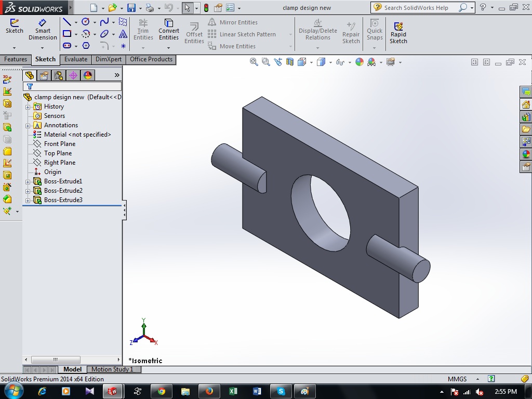
Task: Expand the Boss-Extrude2 feature
Action: coord(28,191)
